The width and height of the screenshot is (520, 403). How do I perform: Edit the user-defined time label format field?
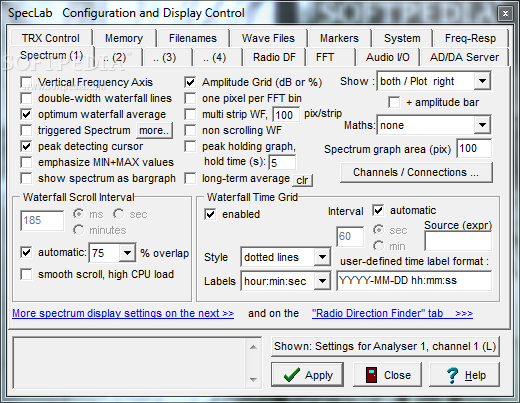point(414,281)
